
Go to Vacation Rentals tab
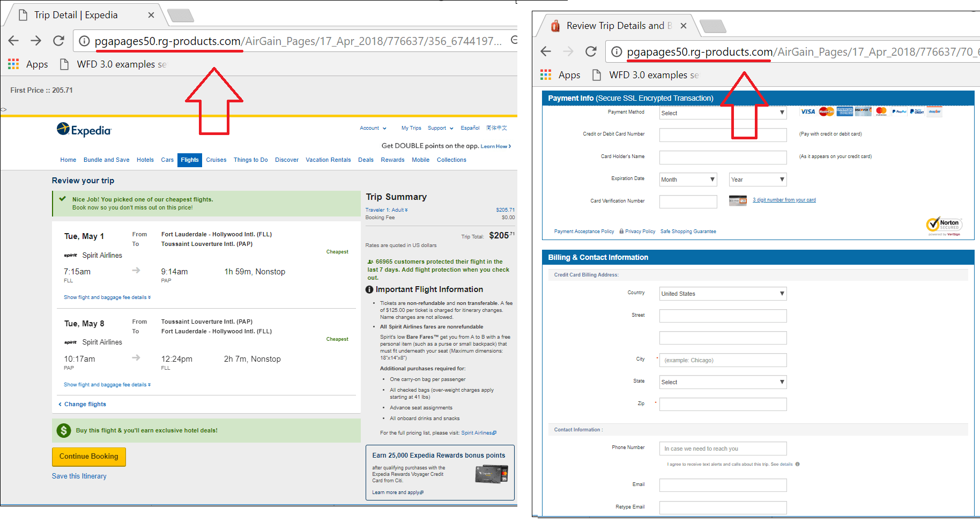328,160
